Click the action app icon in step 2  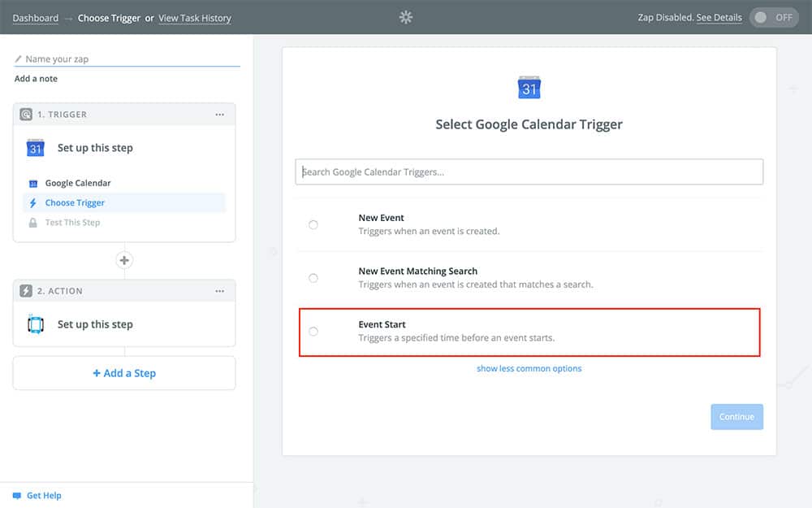(35, 324)
